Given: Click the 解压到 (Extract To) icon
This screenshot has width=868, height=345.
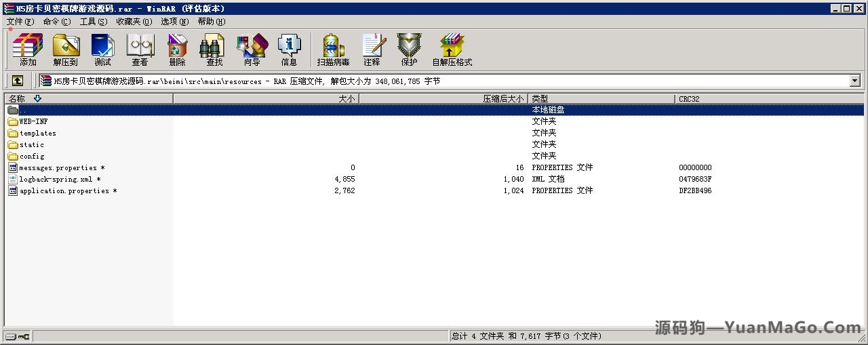Looking at the screenshot, I should pos(66,49).
